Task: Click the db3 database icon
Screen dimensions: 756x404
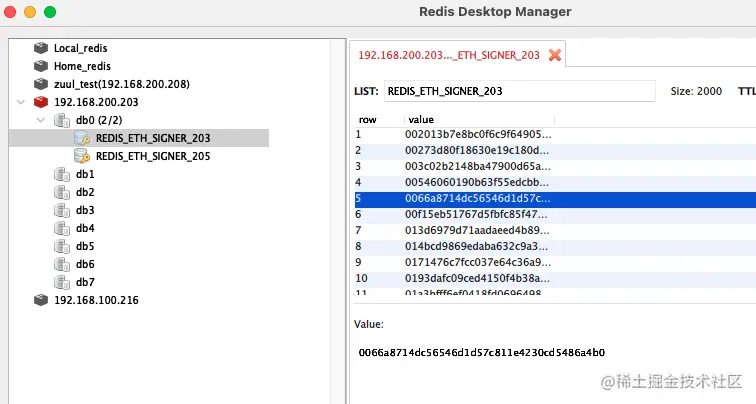Action: pyautogui.click(x=62, y=210)
